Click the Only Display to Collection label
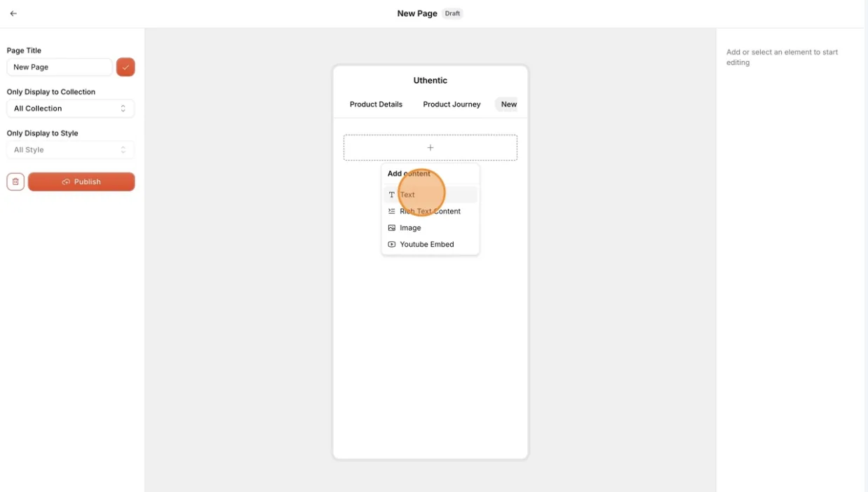The width and height of the screenshot is (868, 492). click(51, 92)
